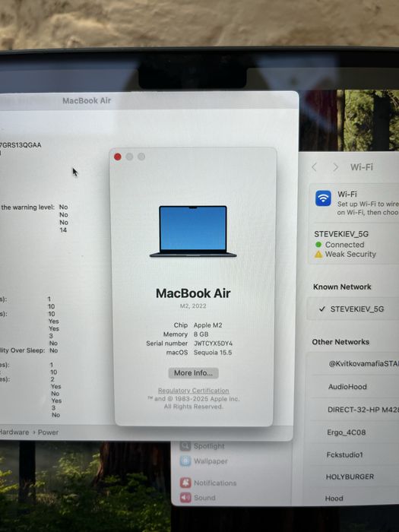This screenshot has width=399, height=532.
Task: Click the Known Network heading
Action: [342, 287]
